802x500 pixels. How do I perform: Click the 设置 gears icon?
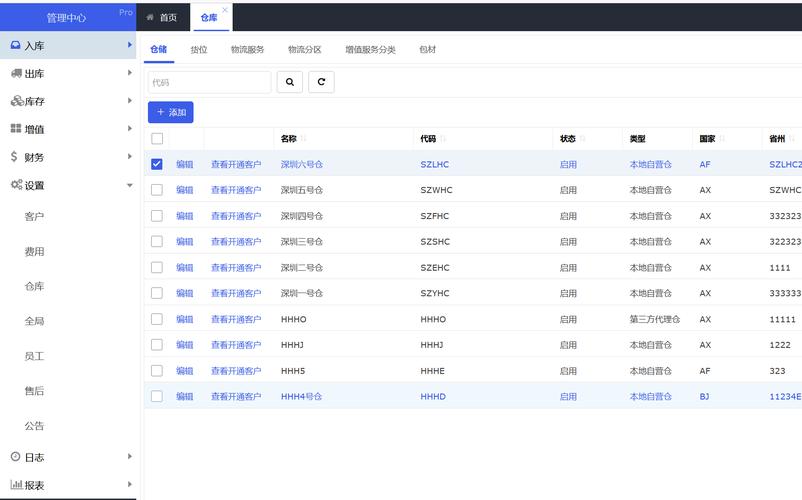(16, 185)
